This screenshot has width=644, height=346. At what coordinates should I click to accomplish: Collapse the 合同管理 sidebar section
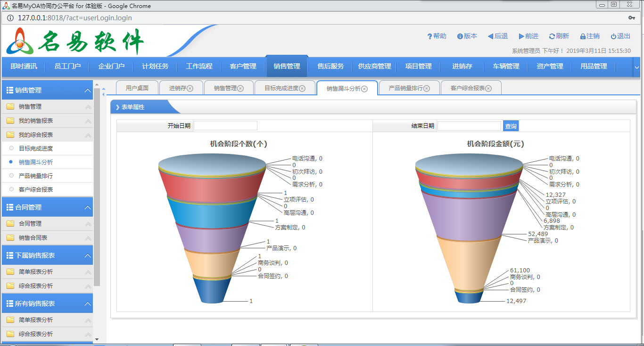88,207
